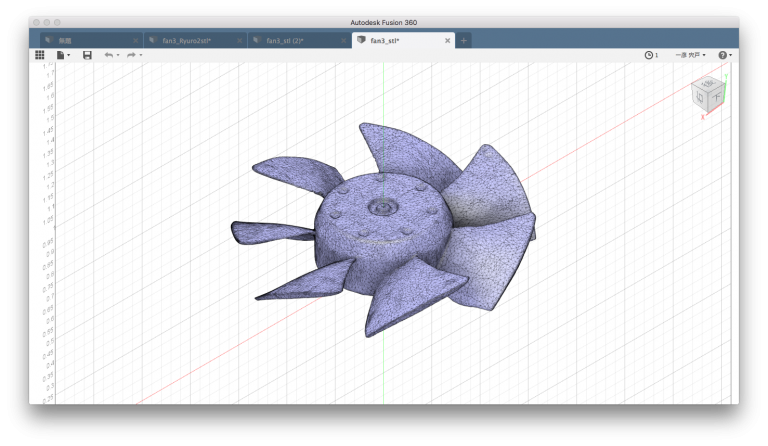The width and height of the screenshot is (768, 446).
Task: Open the job status clock icon
Action: pos(650,55)
